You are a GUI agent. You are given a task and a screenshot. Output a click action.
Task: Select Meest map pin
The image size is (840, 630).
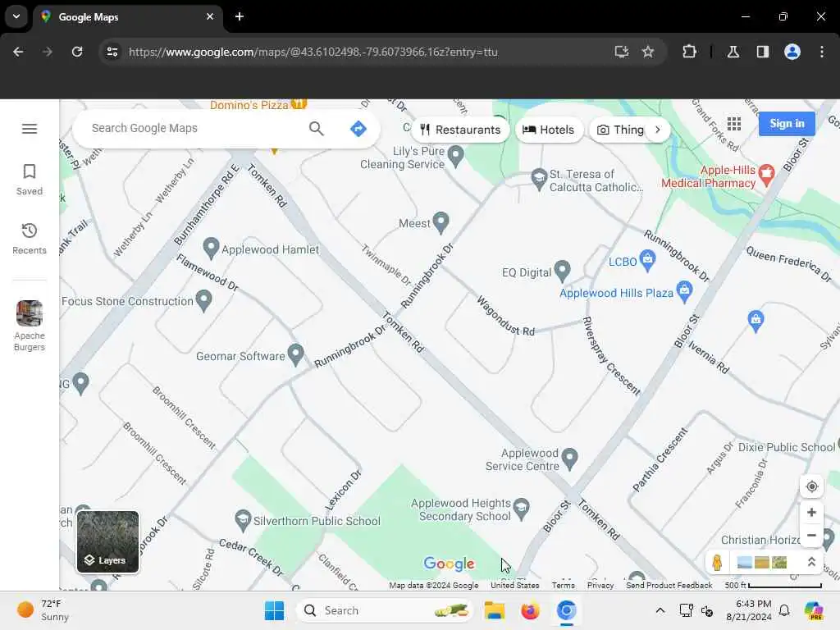(441, 222)
